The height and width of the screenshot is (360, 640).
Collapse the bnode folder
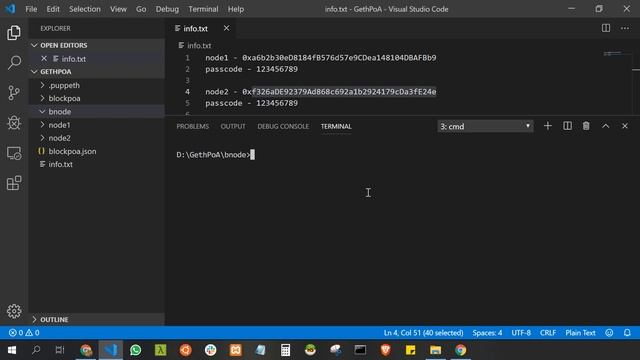(x=96, y=111)
